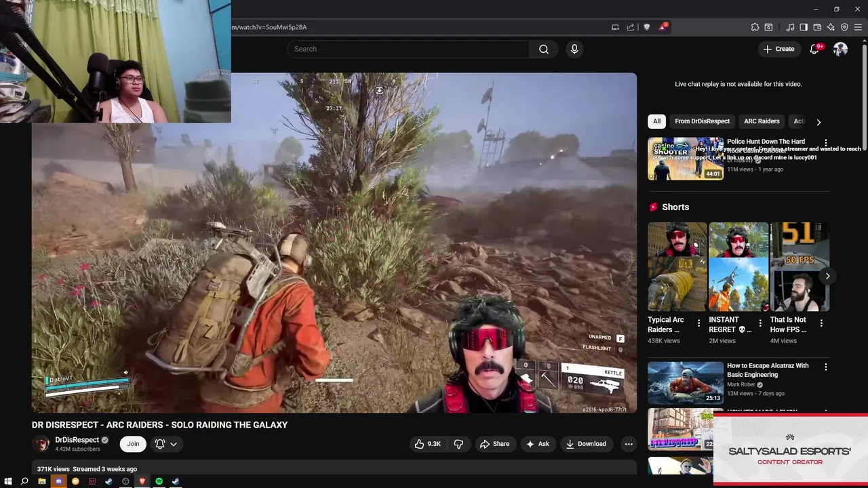This screenshot has height=488, width=868.
Task: Toggle the browser sidebar panel icon
Action: [x=804, y=27]
